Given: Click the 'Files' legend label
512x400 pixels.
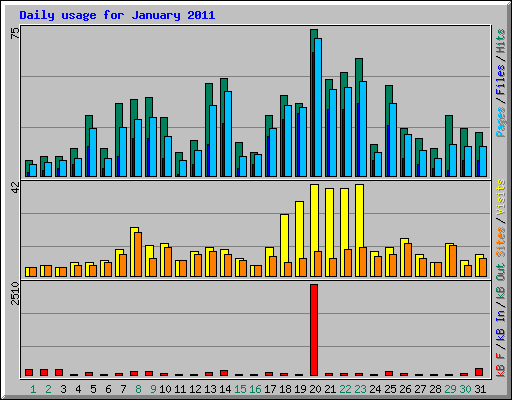Looking at the screenshot, I should [x=500, y=80].
